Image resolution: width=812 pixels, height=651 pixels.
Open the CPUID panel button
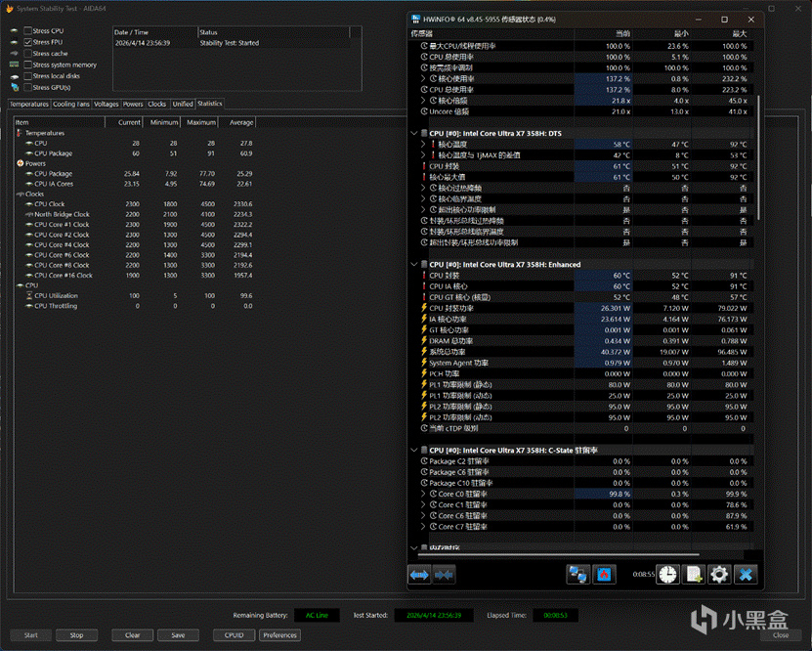coord(235,635)
